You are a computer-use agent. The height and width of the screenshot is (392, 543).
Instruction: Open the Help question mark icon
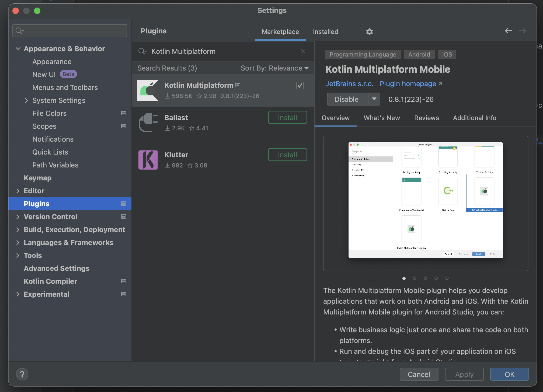pyautogui.click(x=22, y=374)
